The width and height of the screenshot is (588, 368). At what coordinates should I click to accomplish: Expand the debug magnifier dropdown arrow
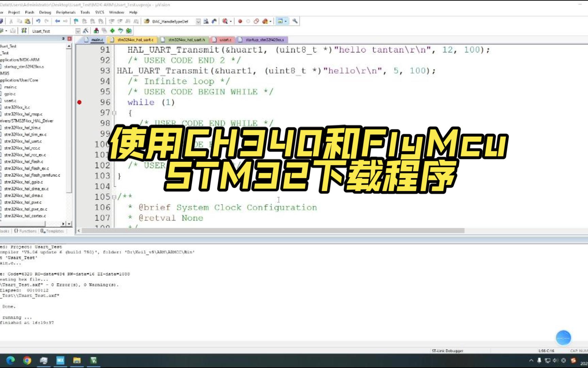[x=231, y=21]
